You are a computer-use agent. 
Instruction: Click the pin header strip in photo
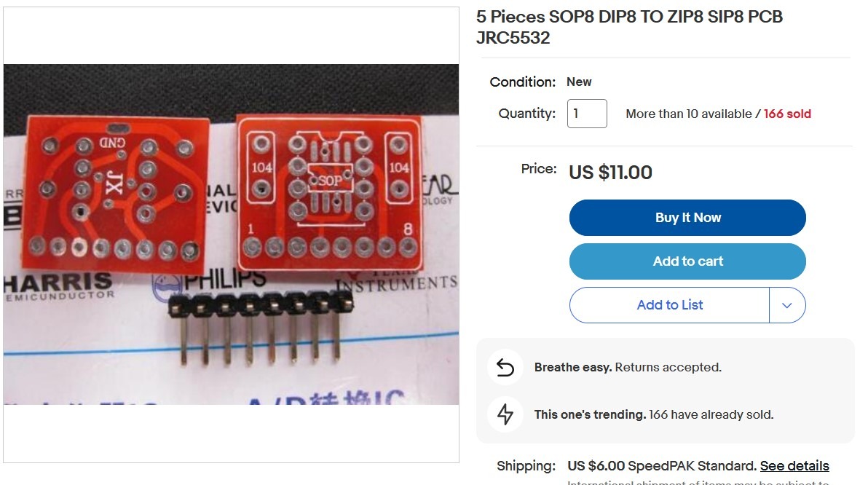[260, 328]
